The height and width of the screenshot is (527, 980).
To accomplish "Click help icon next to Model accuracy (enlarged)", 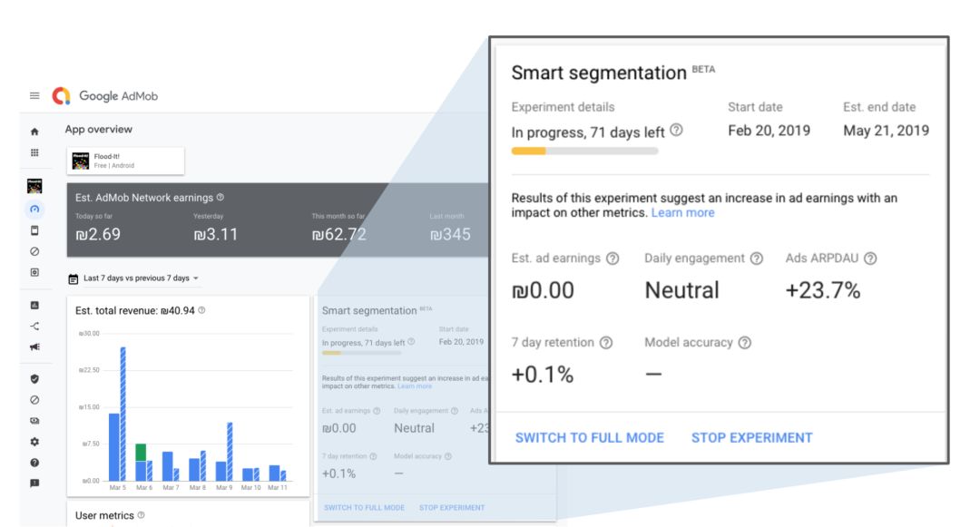I will tap(744, 343).
